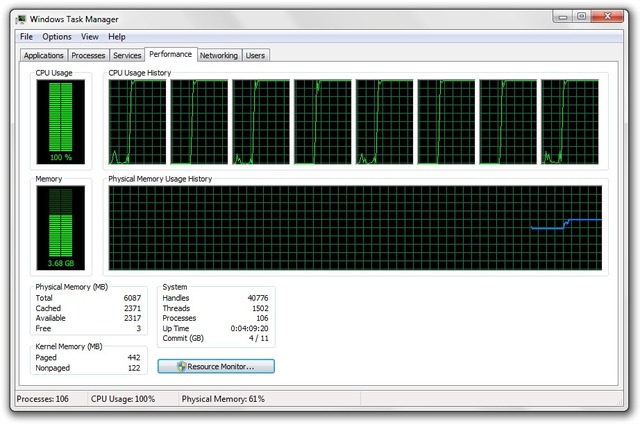Click the Free memory value 3
This screenshot has width=640, height=424.
(139, 328)
